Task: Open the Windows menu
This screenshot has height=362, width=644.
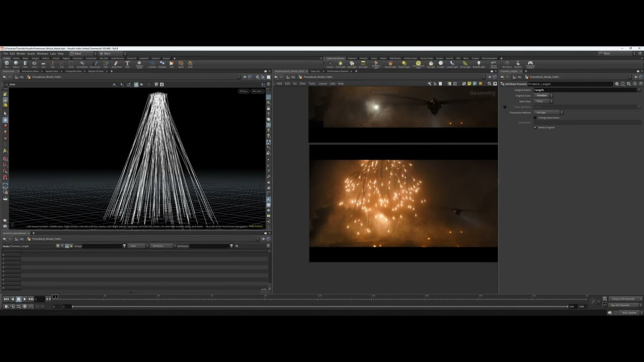Action: tap(42, 53)
